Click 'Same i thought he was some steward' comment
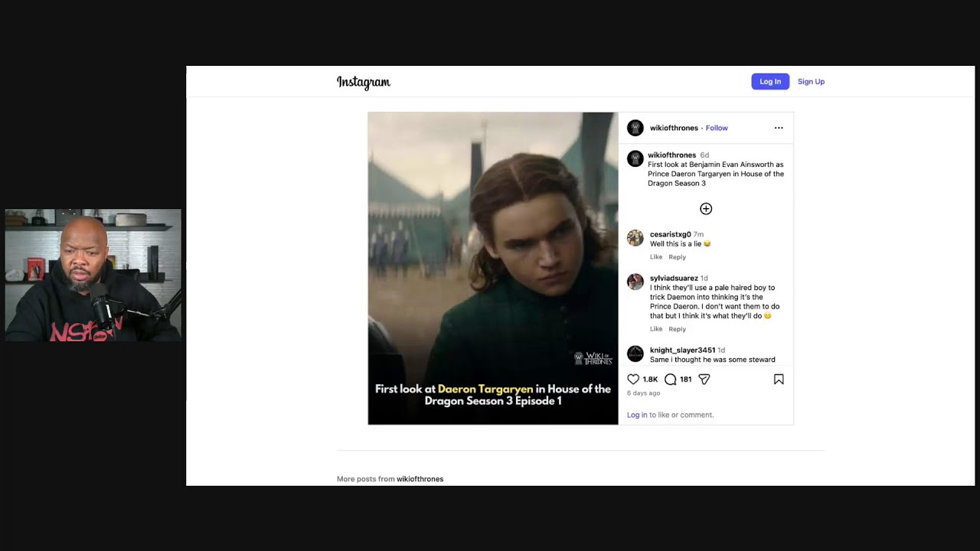The image size is (980, 551). point(713,360)
